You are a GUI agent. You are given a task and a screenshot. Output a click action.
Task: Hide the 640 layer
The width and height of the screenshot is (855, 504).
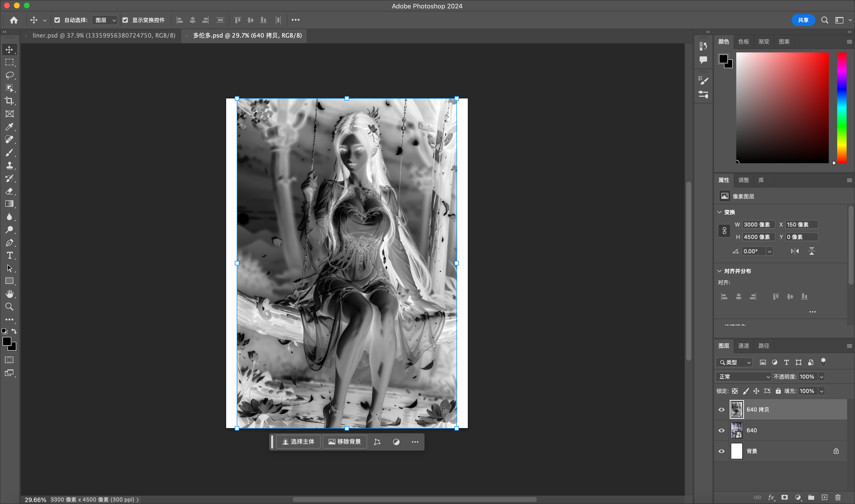pos(721,430)
